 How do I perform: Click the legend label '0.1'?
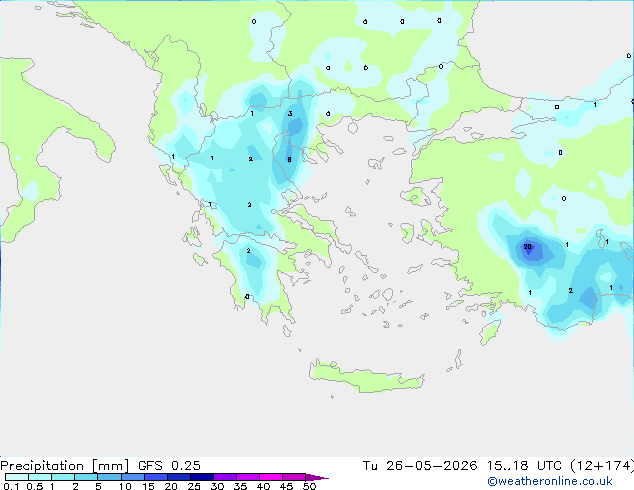coord(11,486)
